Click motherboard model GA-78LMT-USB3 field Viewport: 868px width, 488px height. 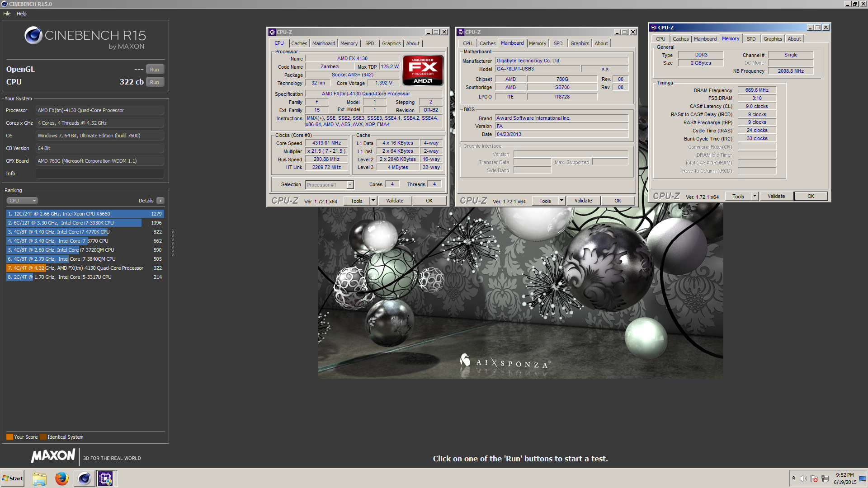[x=538, y=69]
